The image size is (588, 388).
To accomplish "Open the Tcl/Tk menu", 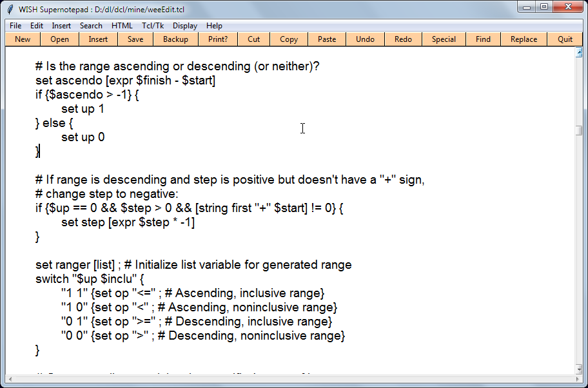I will [153, 26].
